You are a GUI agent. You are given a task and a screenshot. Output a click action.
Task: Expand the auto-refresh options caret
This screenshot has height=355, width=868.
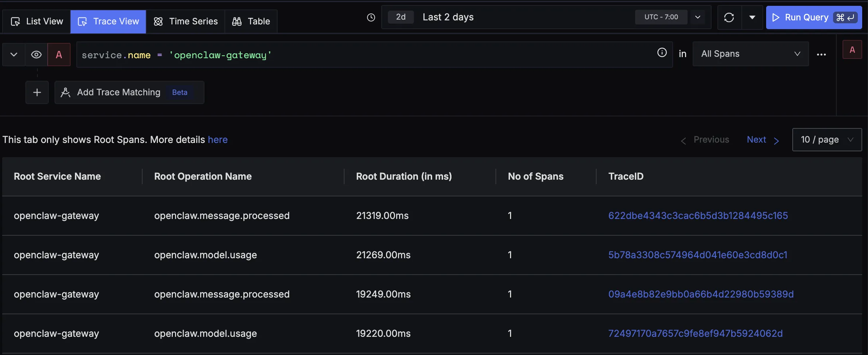pos(752,17)
